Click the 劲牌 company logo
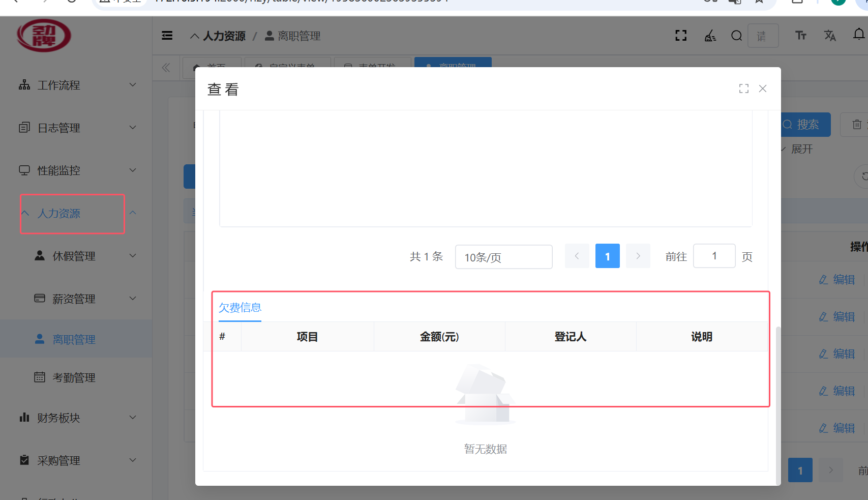Viewport: 868px width, 500px height. click(44, 36)
